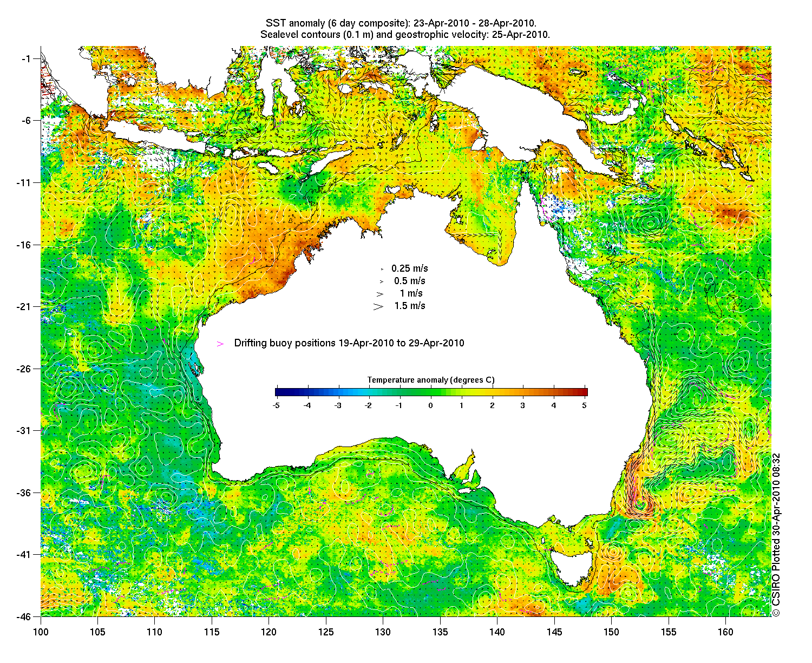Click the colorbar tick label -5

tap(276, 405)
